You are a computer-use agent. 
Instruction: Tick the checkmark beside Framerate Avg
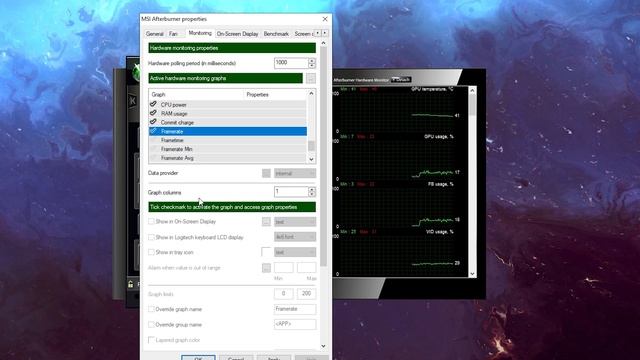(x=153, y=158)
